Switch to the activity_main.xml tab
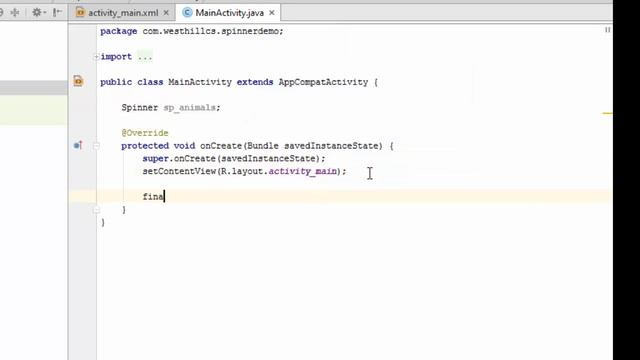The height and width of the screenshot is (360, 640). [x=123, y=13]
